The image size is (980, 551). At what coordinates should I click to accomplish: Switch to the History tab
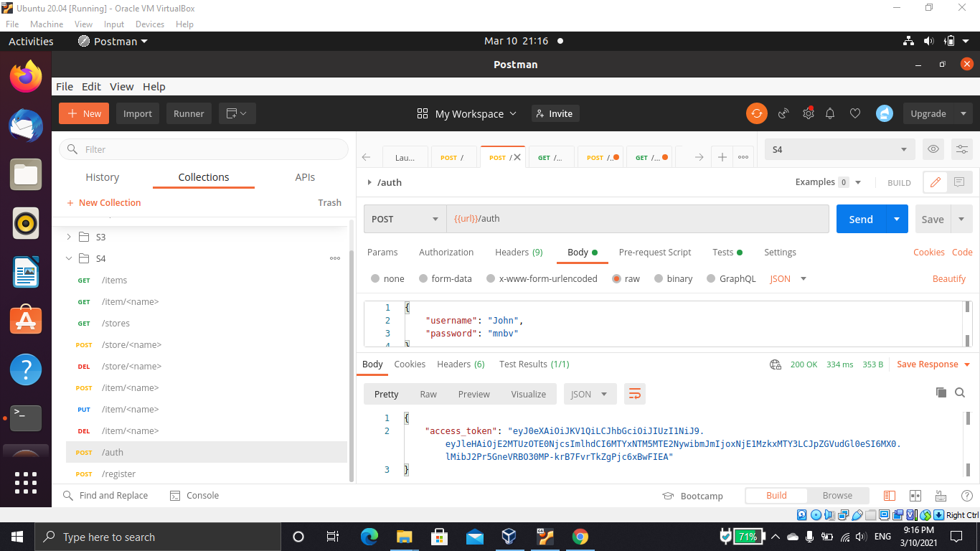pos(102,177)
